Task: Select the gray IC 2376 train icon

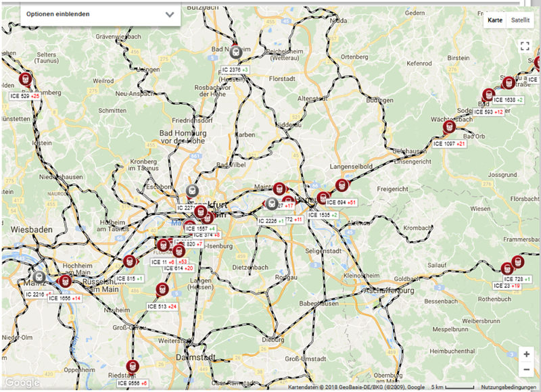Action: [235, 51]
